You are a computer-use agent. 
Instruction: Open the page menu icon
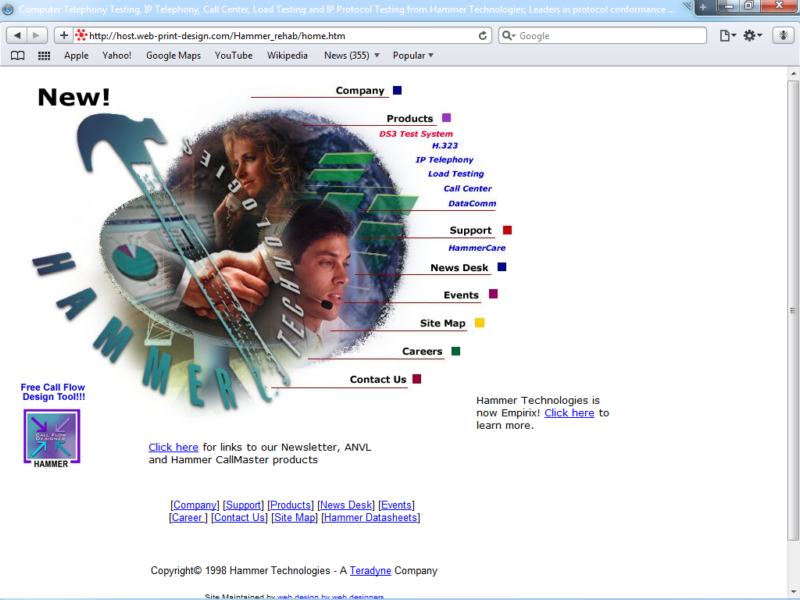coord(727,36)
